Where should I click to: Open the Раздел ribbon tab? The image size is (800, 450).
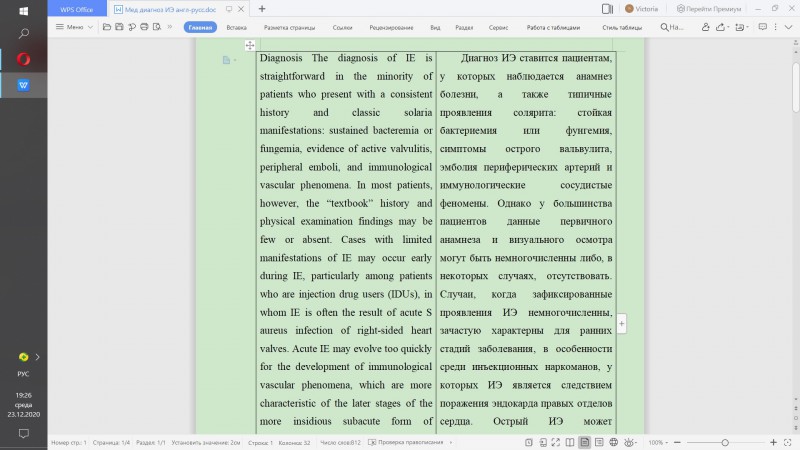click(x=464, y=28)
